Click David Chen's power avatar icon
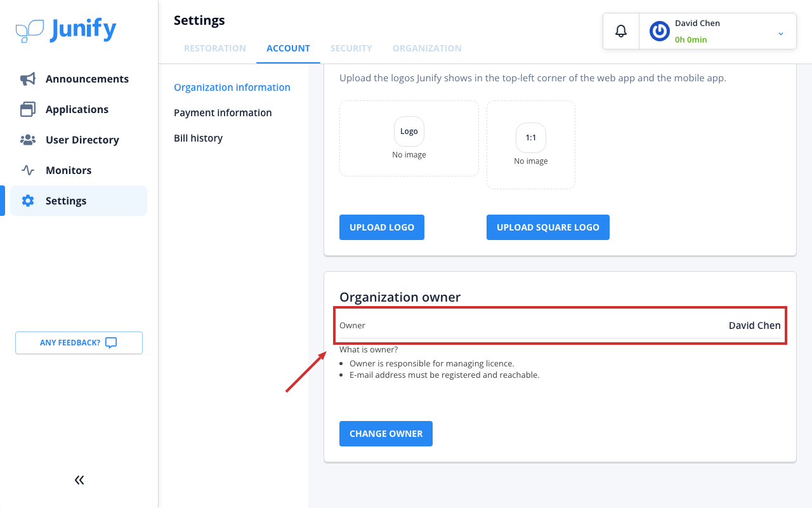 pos(660,31)
